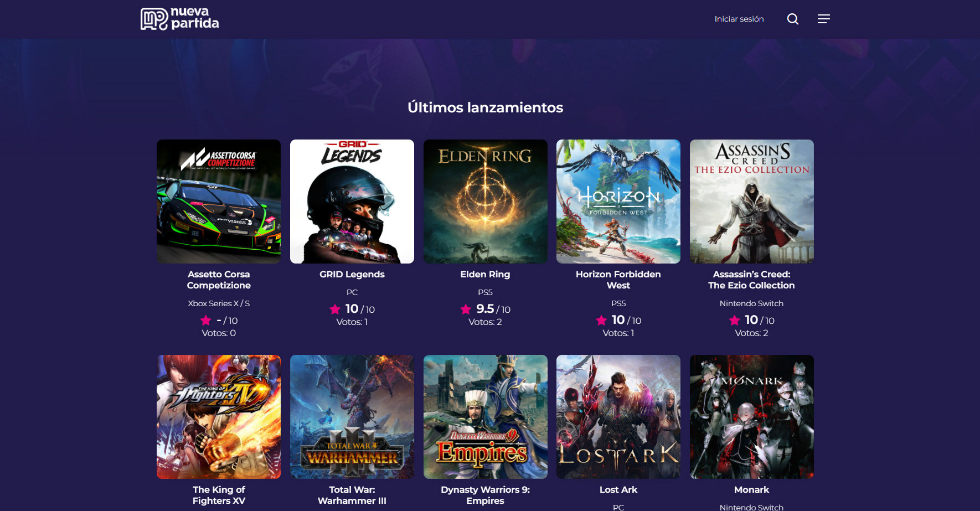
Task: Click Dynasty Warriors 9: Empires title
Action: pos(486,495)
